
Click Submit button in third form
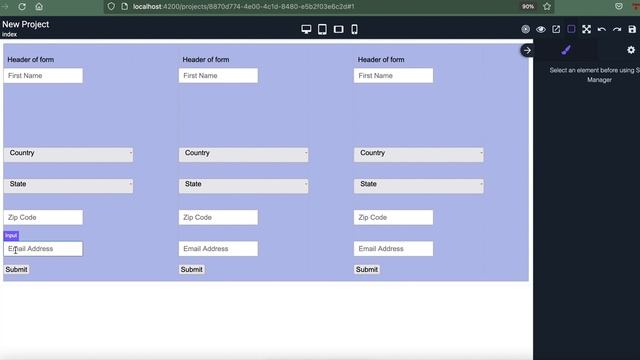(x=367, y=269)
